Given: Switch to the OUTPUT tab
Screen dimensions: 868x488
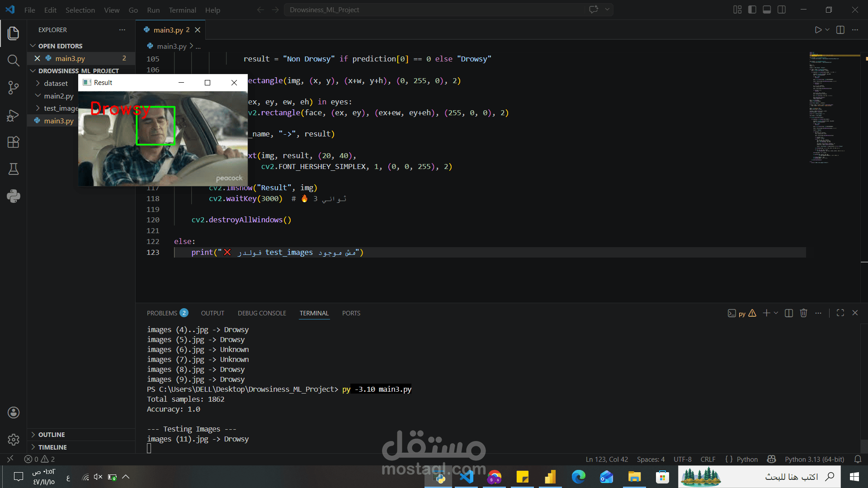Looking at the screenshot, I should 212,313.
